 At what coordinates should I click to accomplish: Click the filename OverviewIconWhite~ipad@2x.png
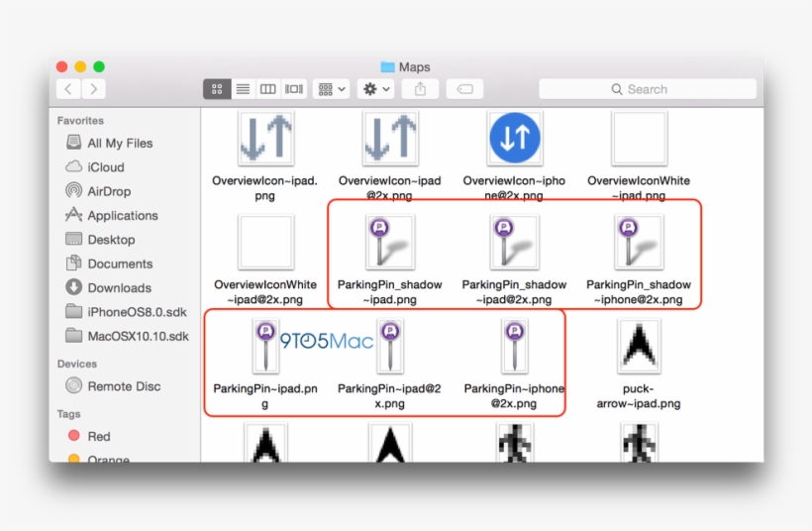(x=265, y=291)
